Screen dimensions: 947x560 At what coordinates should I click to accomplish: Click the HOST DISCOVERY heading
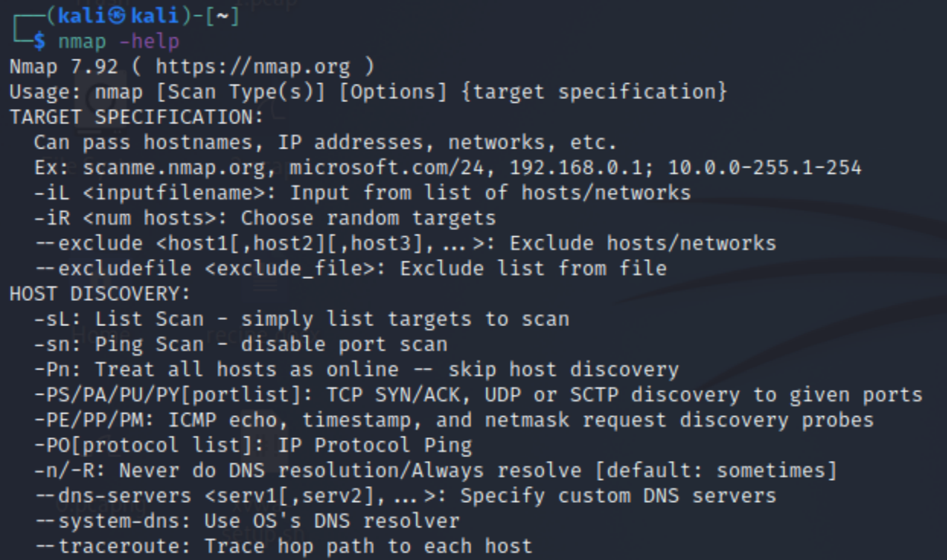click(100, 293)
